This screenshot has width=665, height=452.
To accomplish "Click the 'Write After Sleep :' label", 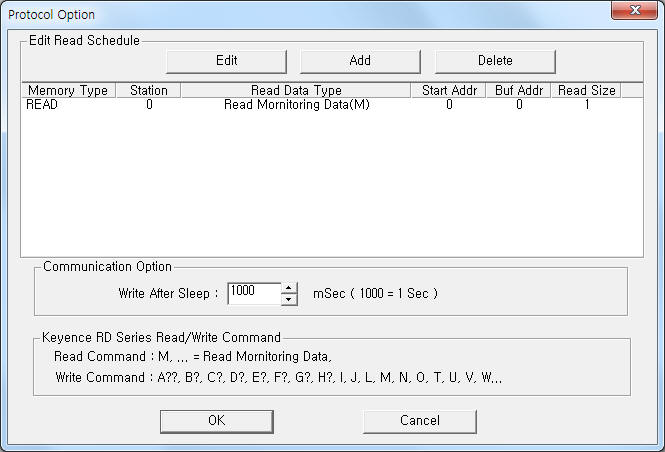I will [x=168, y=293].
